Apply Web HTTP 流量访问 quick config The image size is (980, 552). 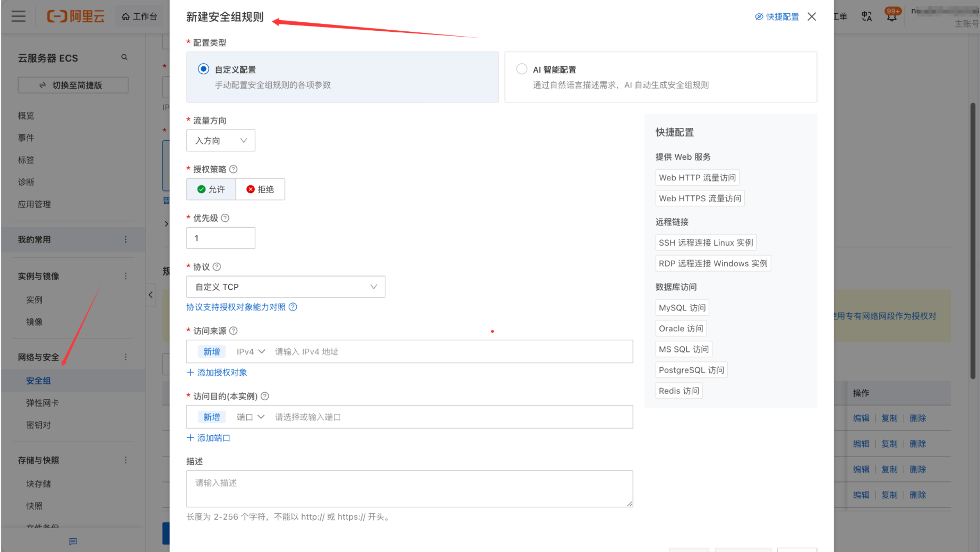pyautogui.click(x=698, y=178)
